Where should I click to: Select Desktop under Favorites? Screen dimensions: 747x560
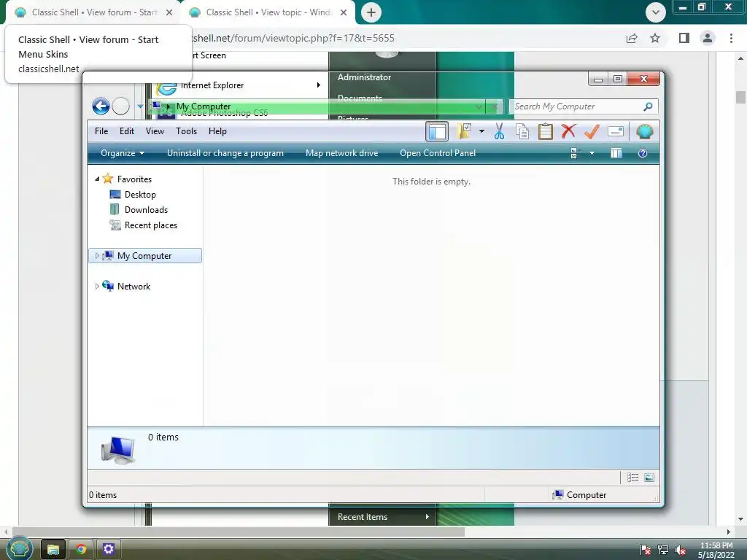140,194
